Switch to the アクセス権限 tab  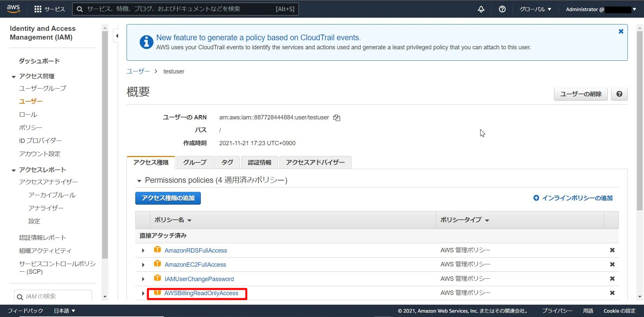coord(151,162)
